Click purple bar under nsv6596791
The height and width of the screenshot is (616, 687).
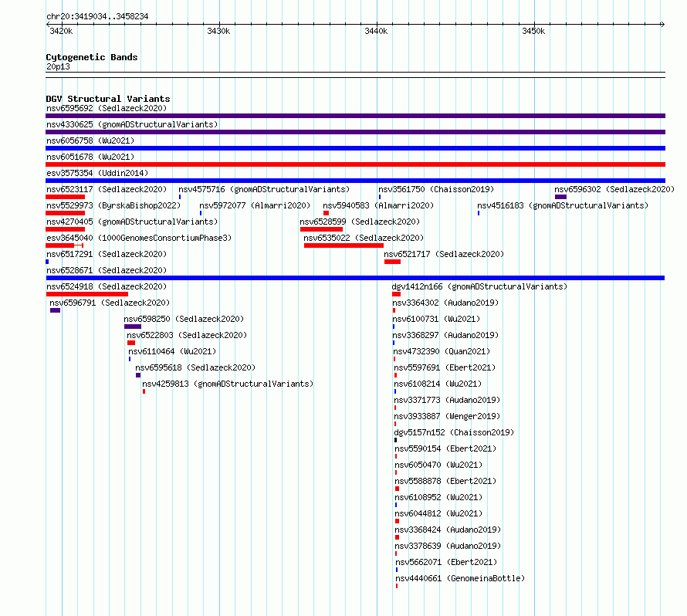[x=56, y=310]
